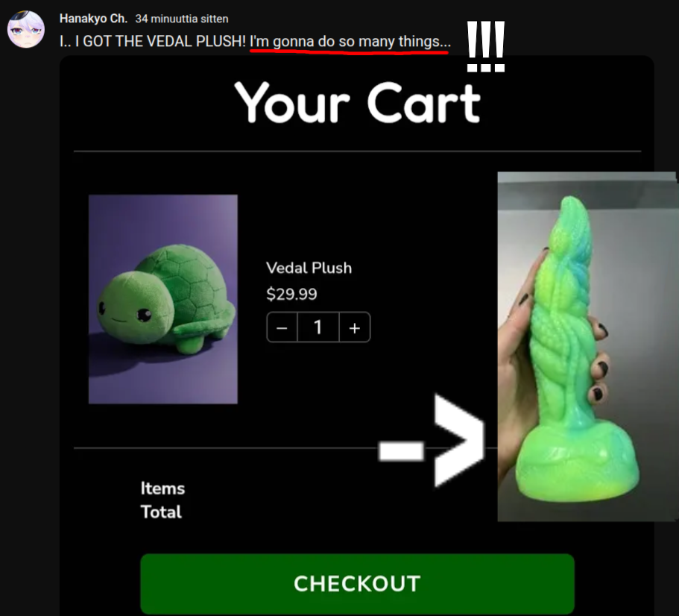Click the Total label
Screen dimensions: 679x616
[x=161, y=512]
